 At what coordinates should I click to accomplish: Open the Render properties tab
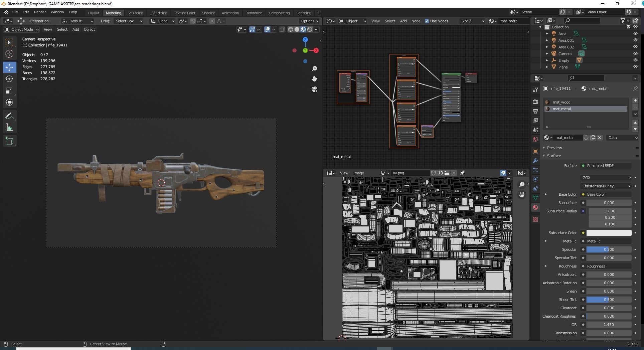(535, 102)
